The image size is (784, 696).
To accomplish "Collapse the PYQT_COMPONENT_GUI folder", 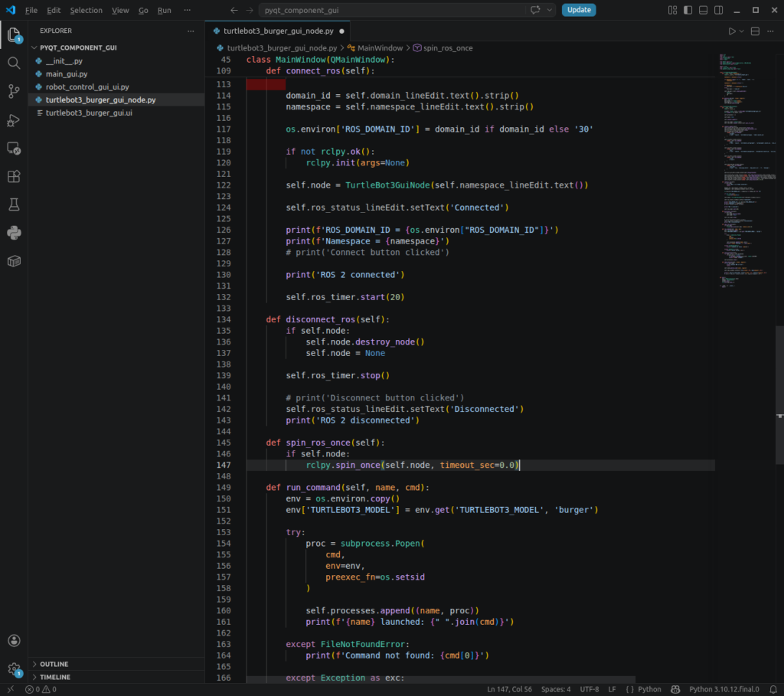I will click(78, 47).
